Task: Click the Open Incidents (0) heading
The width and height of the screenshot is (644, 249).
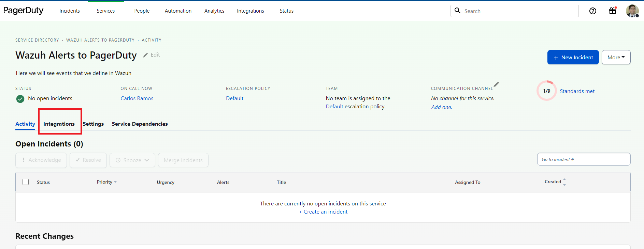Action: [49, 144]
